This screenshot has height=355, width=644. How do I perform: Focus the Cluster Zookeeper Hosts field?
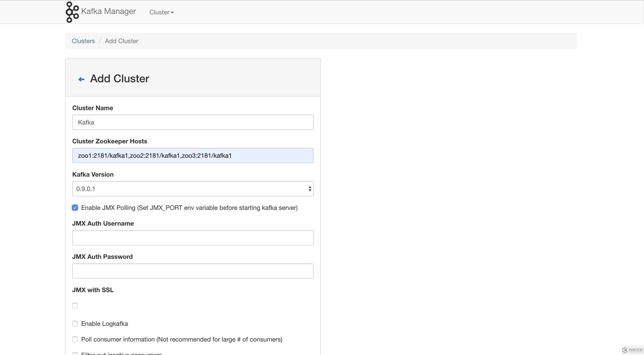pos(193,155)
